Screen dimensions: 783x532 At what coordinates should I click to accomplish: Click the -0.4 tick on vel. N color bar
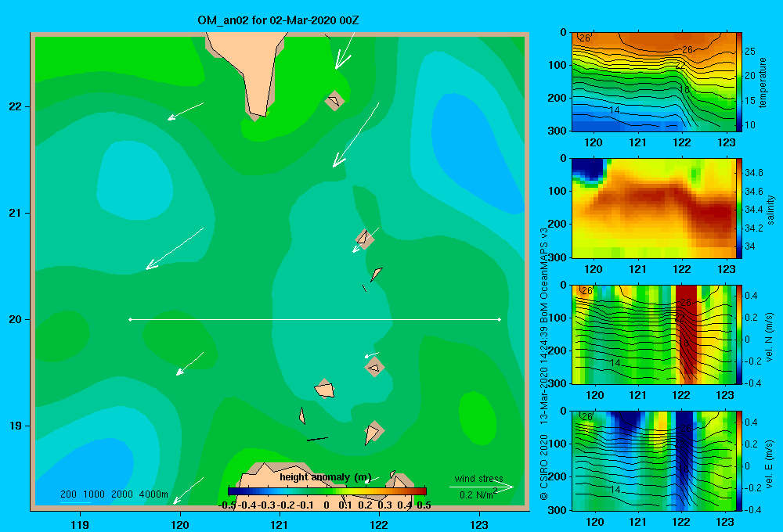coord(752,383)
